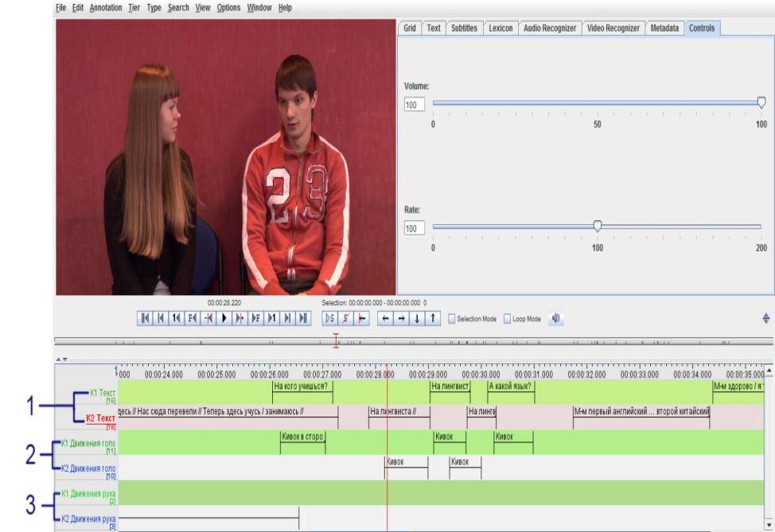Click the K2 Текст tier label

pyautogui.click(x=100, y=418)
